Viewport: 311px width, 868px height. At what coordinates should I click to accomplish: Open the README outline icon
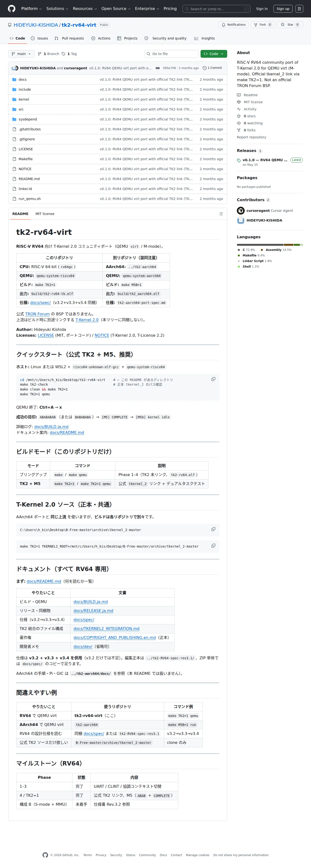click(221, 214)
